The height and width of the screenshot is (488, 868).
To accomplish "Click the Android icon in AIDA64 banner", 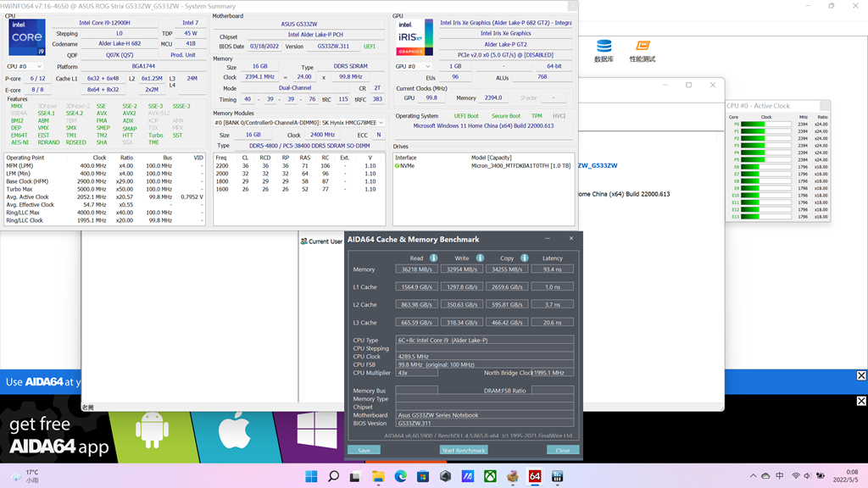I will coord(152,430).
